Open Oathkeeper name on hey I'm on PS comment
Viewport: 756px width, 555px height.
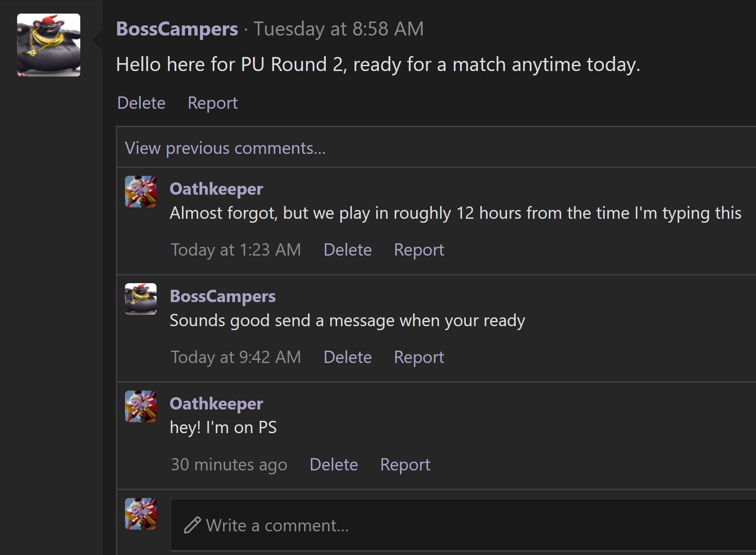point(216,404)
